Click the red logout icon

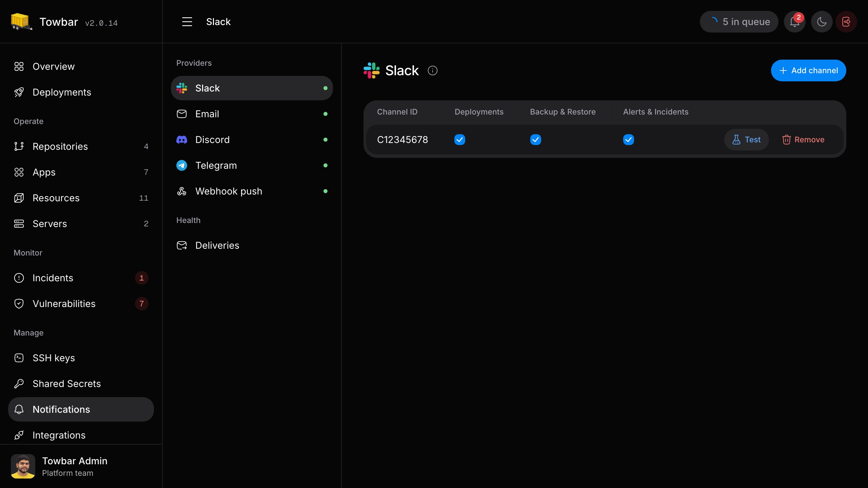click(846, 22)
